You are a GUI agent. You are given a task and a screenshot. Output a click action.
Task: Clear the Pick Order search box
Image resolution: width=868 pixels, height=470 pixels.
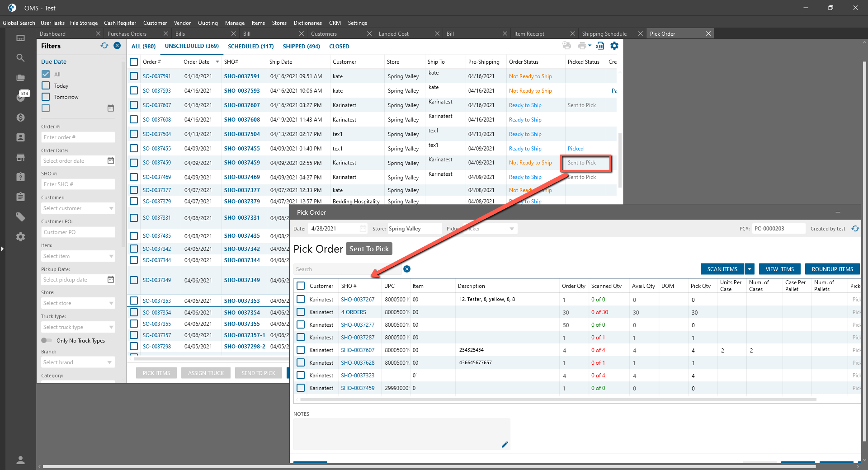pyautogui.click(x=407, y=269)
